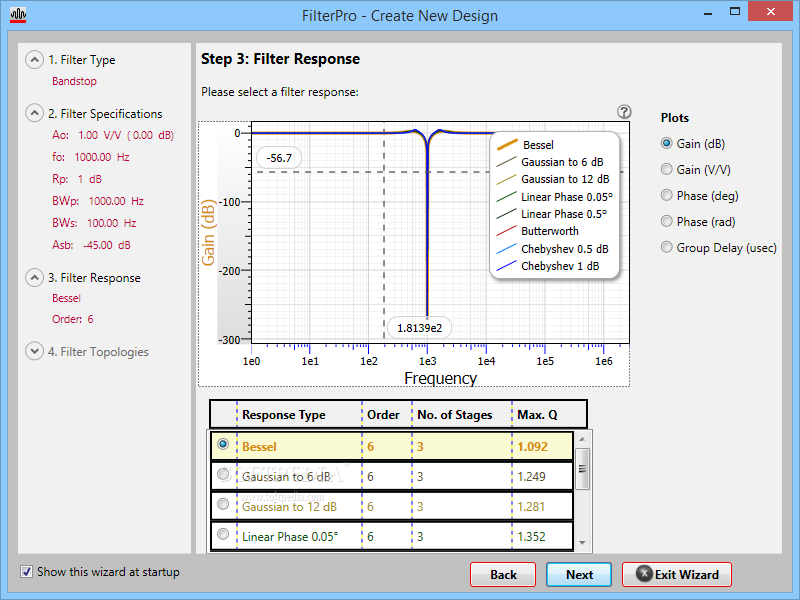Click the fo: 1000.00 Hz specification
This screenshot has width=800, height=600.
click(x=91, y=157)
